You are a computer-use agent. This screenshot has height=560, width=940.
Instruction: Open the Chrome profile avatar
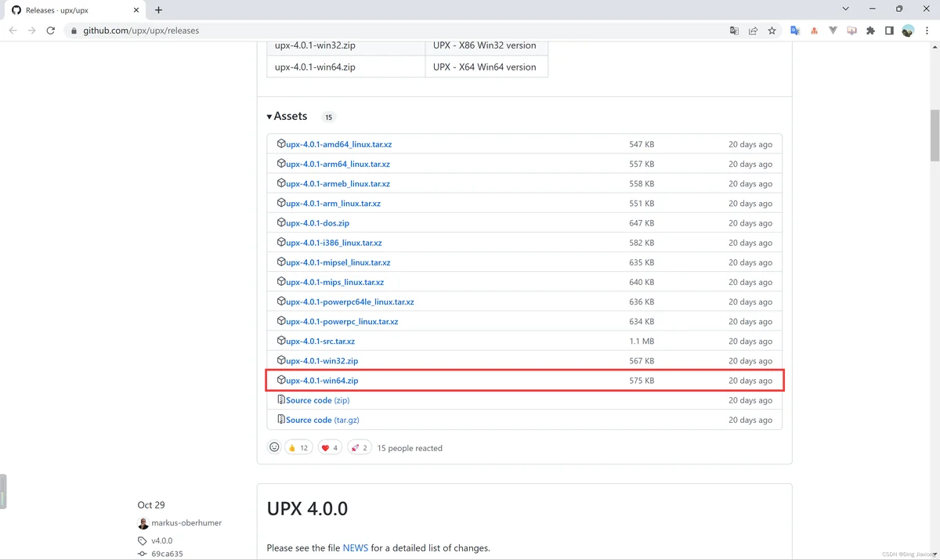coord(908,31)
